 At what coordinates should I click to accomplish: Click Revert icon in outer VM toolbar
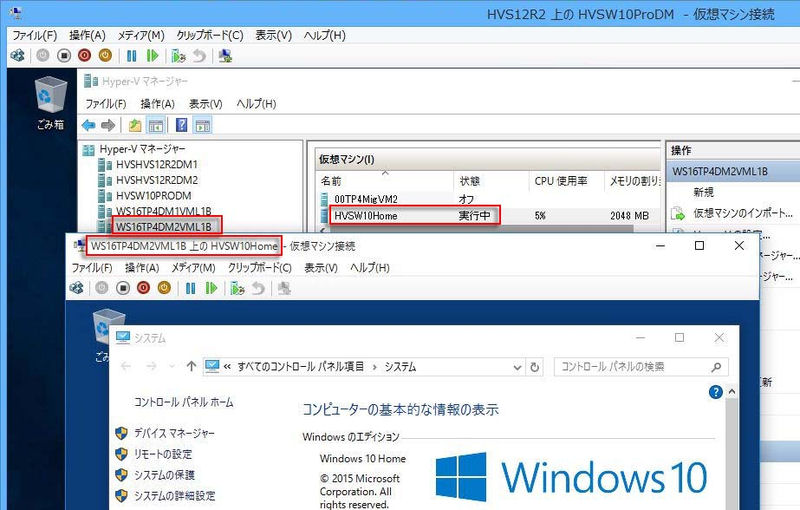click(x=199, y=55)
